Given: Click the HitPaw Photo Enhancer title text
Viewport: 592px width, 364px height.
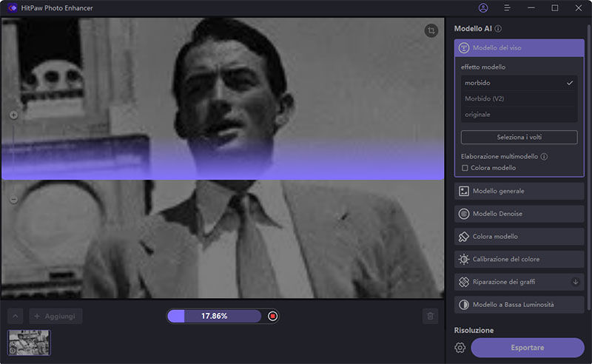Looking at the screenshot, I should tap(57, 8).
